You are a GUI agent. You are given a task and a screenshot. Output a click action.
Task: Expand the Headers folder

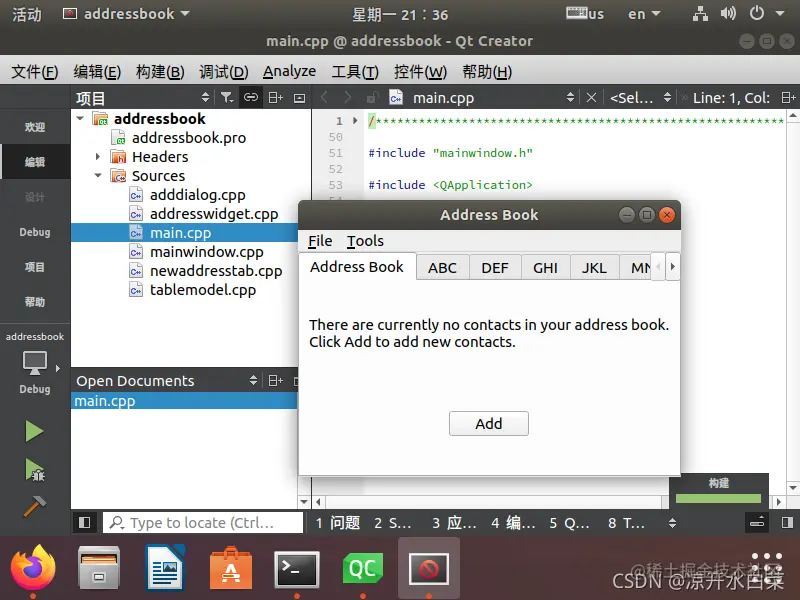coord(97,157)
